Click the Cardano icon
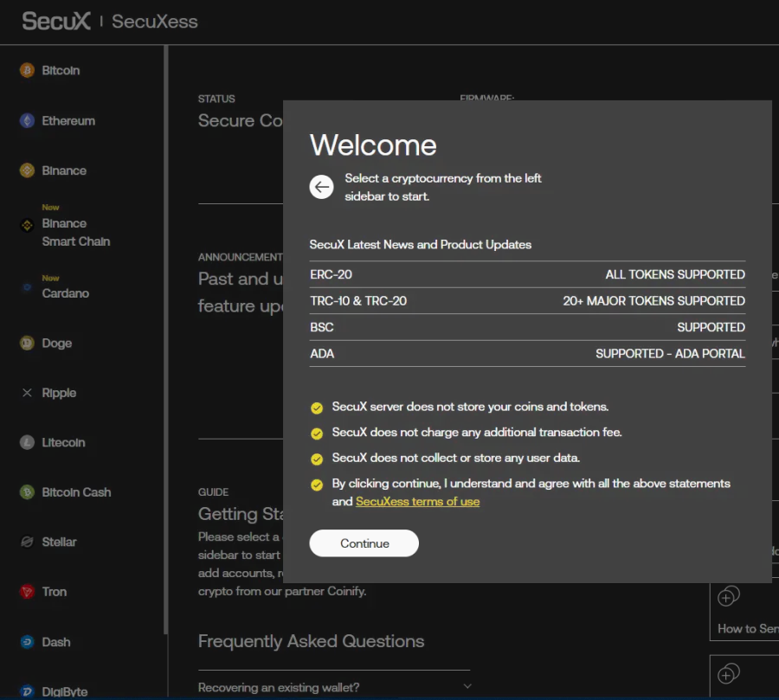 [27, 286]
